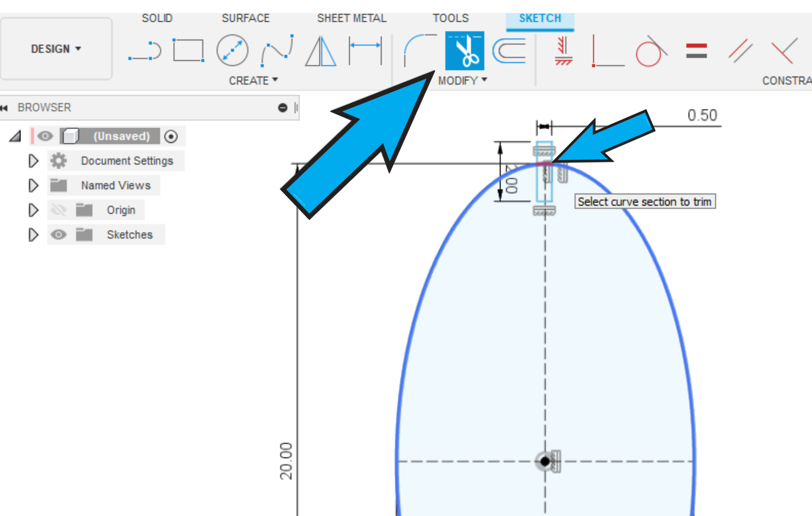Switch to the SURFACE tab
Viewport: 812px width, 516px height.
click(x=246, y=18)
